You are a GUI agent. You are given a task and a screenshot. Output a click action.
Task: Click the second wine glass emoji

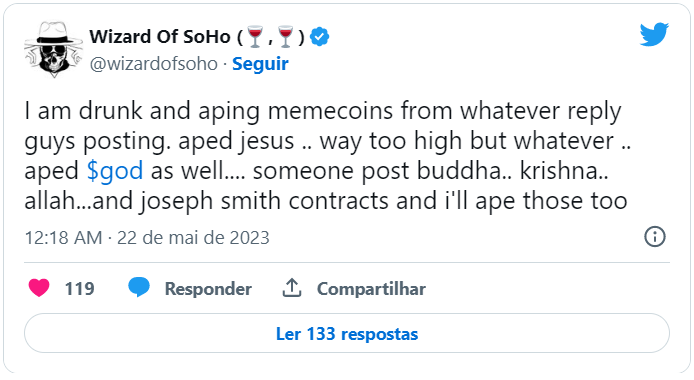coord(285,36)
